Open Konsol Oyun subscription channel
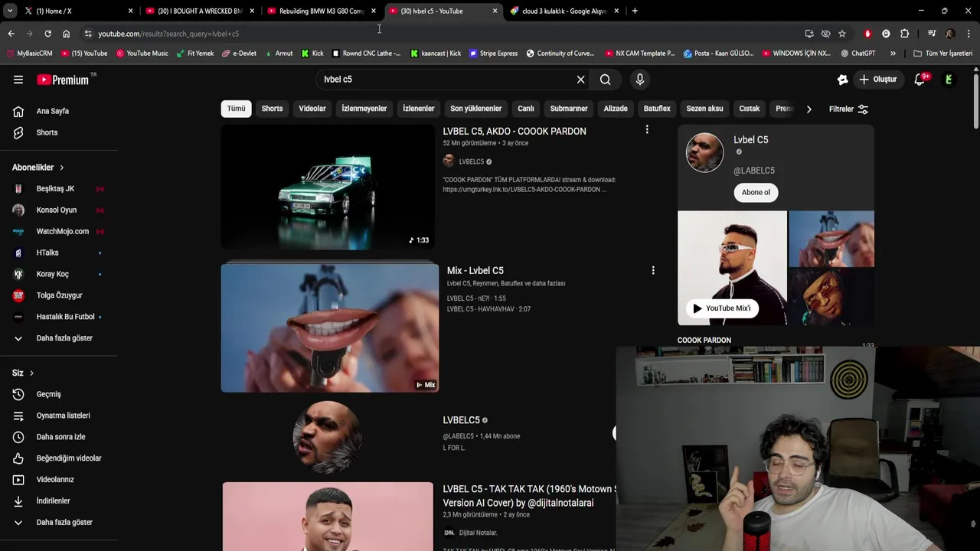 tap(58, 210)
